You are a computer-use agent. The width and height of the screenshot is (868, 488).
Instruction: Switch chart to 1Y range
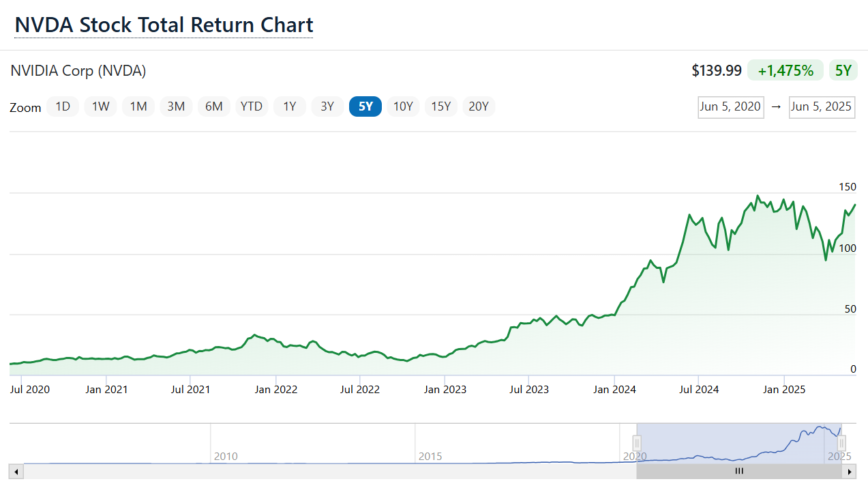290,106
